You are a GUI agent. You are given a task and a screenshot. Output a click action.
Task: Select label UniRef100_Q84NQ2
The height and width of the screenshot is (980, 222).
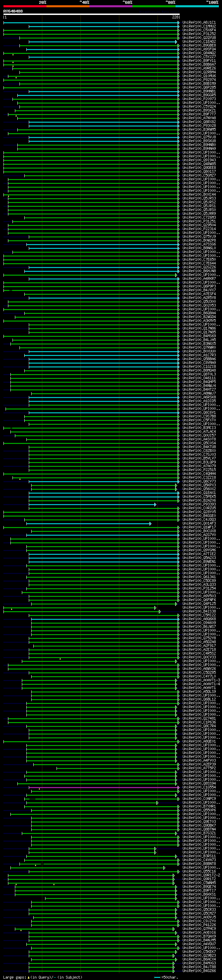(199, 53)
